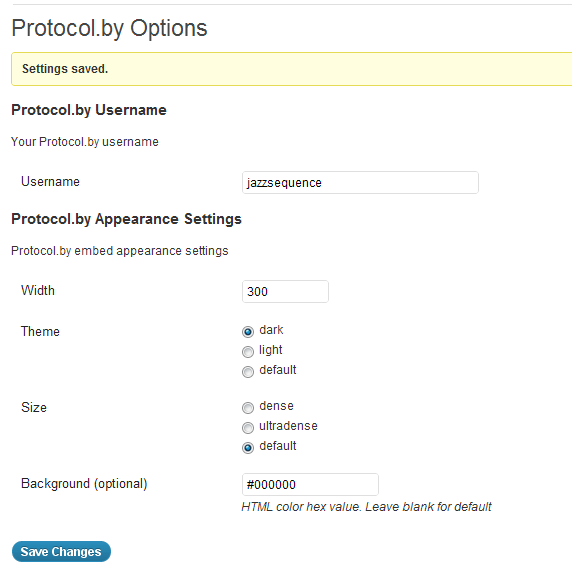Click the 'light' theme label text

(270, 350)
